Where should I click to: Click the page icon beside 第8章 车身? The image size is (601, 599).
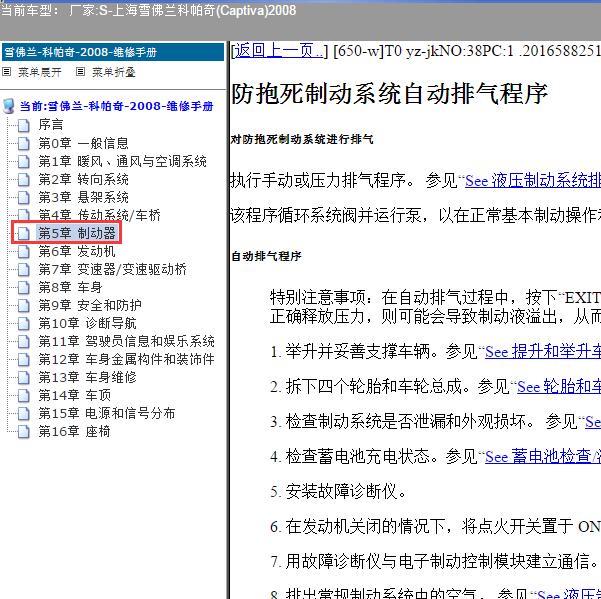pyautogui.click(x=24, y=287)
